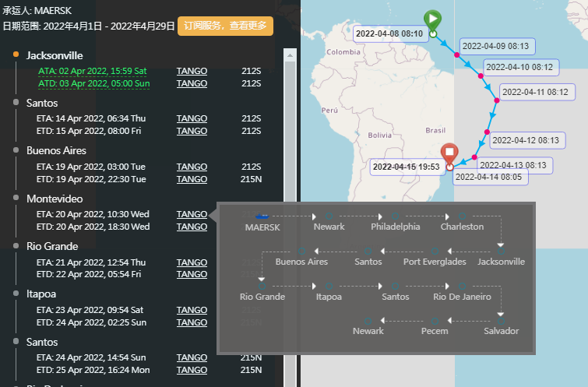Image resolution: width=588 pixels, height=387 pixels.
Task: Click the green start flag marker on map
Action: point(432,19)
